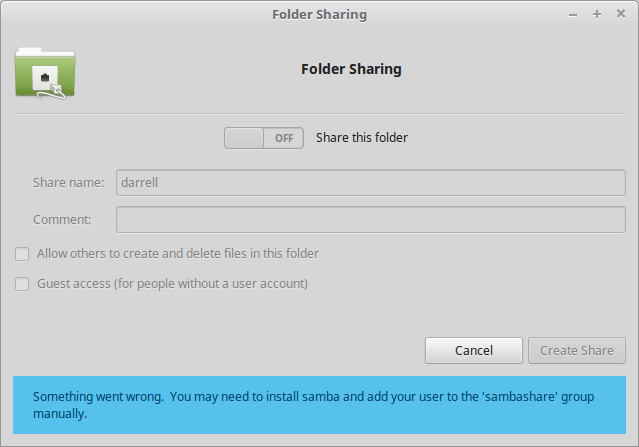This screenshot has height=447, width=639.
Task: Tick the Guest access checkbox
Action: pyautogui.click(x=22, y=284)
